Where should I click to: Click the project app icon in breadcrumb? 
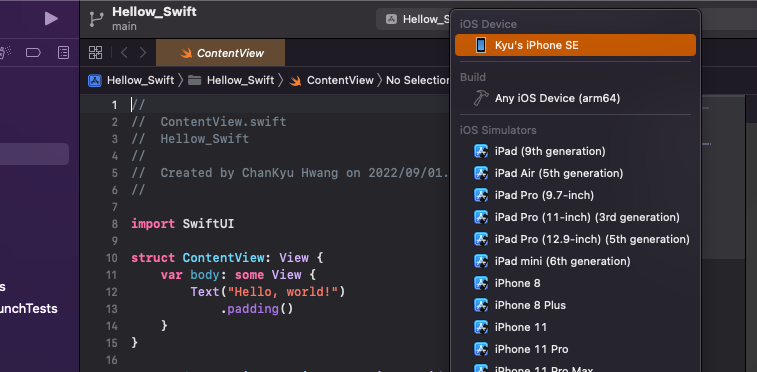(95, 80)
